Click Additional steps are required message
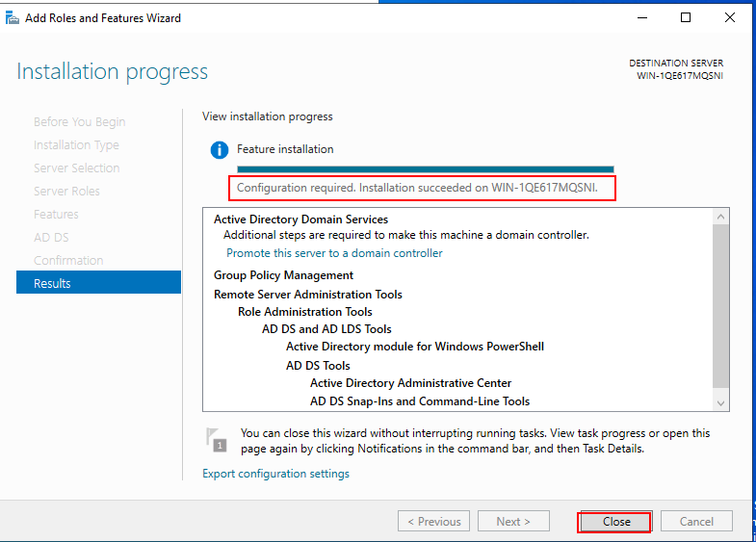The width and height of the screenshot is (756, 542). tap(406, 235)
